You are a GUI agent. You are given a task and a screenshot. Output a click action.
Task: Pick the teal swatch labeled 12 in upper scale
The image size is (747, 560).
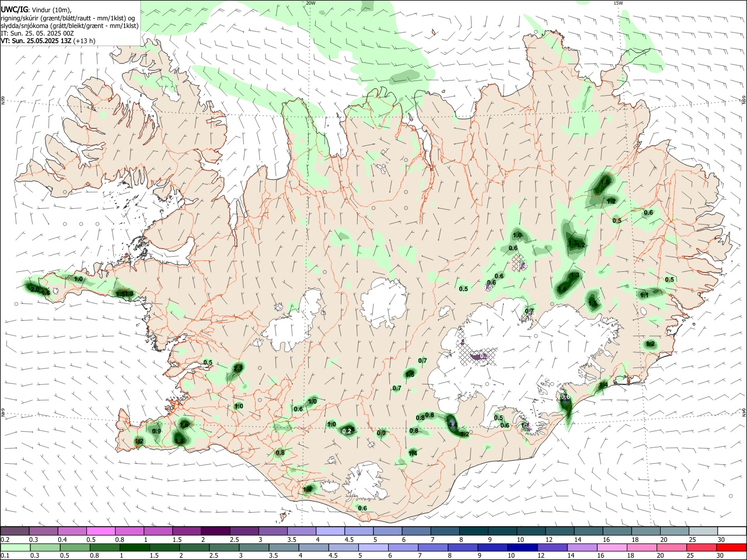pos(559,531)
